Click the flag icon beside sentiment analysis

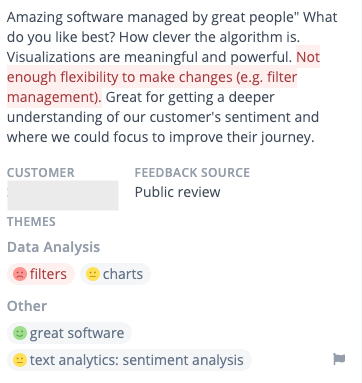339,359
